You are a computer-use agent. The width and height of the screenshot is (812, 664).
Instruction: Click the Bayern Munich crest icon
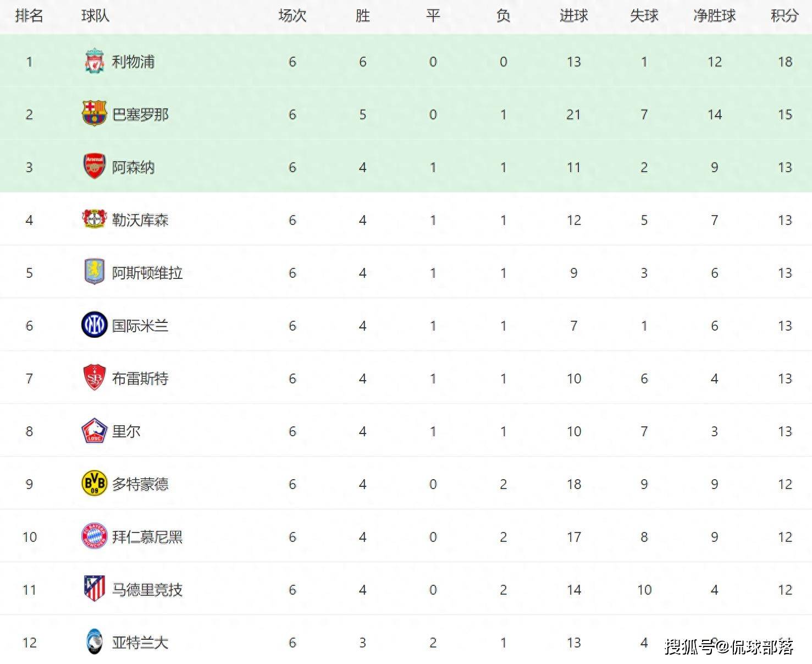point(94,536)
